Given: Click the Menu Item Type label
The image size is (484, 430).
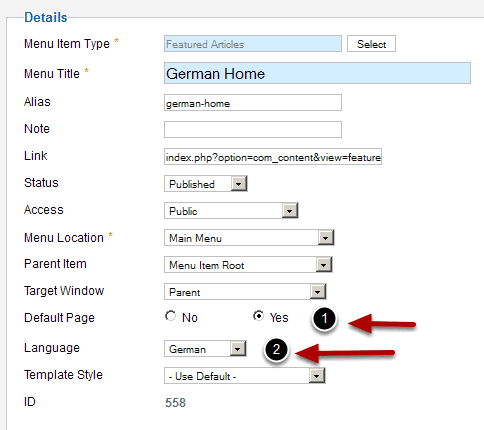Looking at the screenshot, I should pos(67,44).
